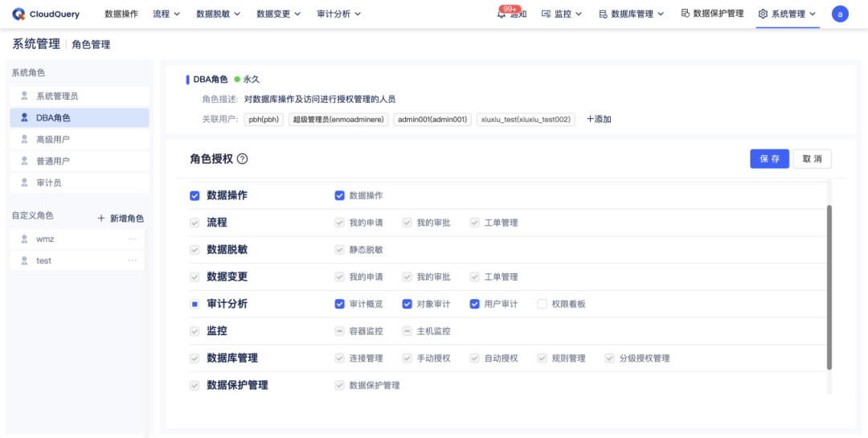Click the plus icon for 新增角色

point(101,218)
